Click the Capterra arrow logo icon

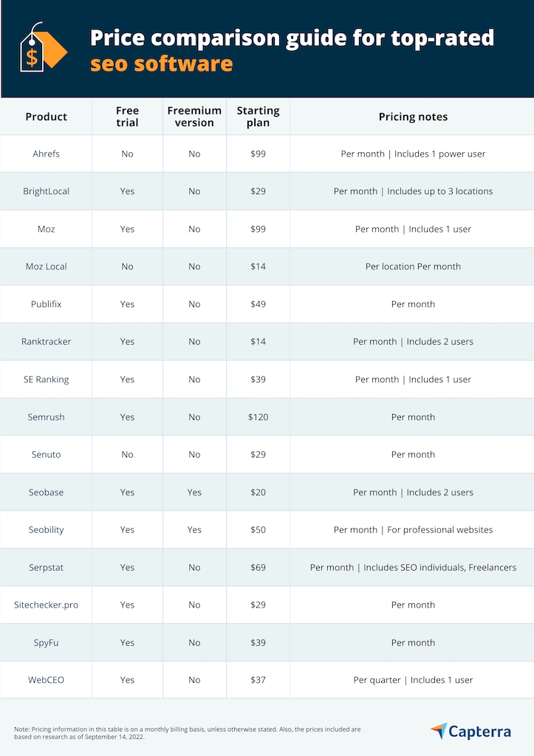tap(439, 730)
